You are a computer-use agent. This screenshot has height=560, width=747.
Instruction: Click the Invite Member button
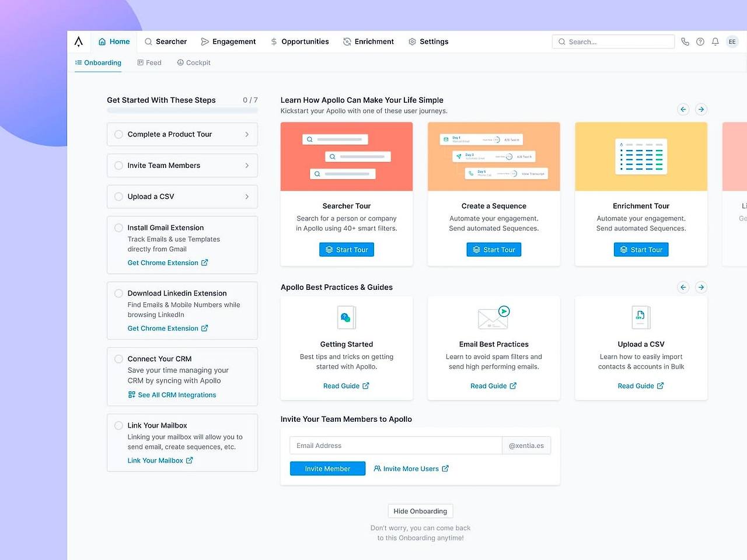click(x=327, y=468)
